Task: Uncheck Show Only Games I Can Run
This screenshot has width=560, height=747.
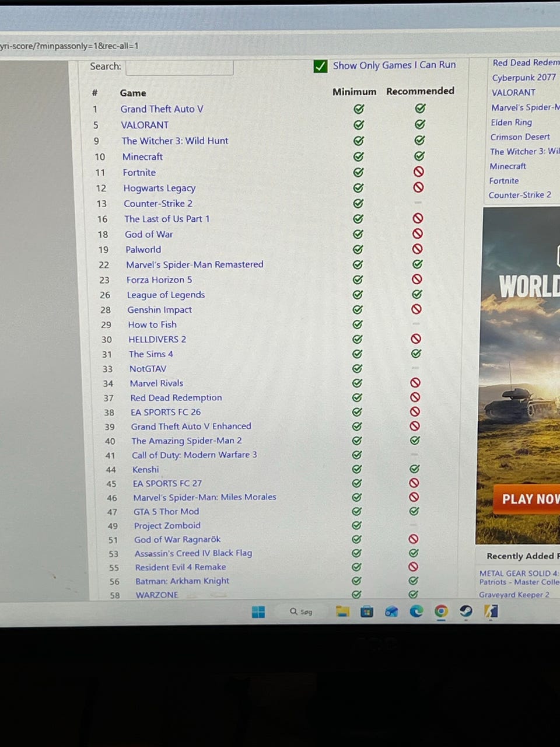Action: pos(320,66)
